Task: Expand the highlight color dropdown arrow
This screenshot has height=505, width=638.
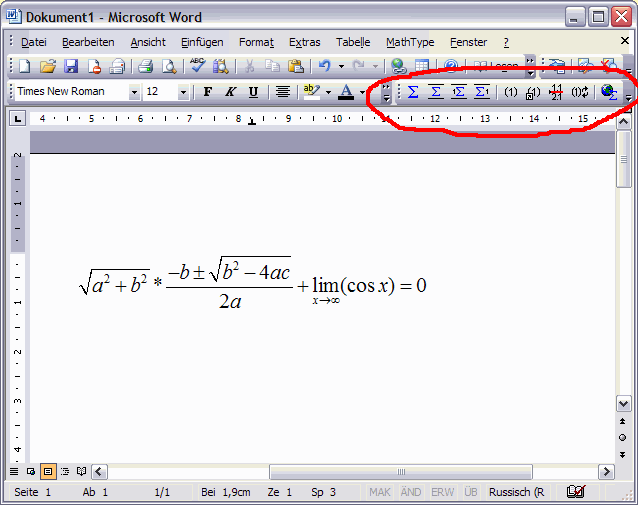Action: click(328, 92)
